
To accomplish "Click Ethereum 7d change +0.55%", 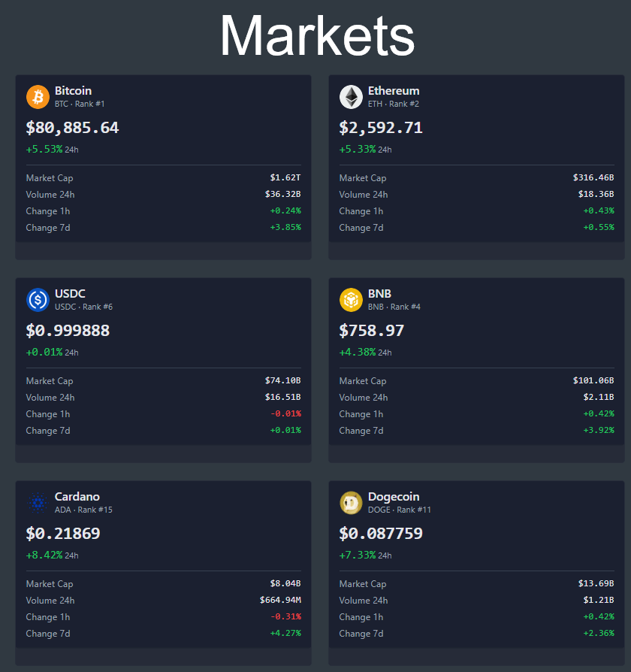I will 599,227.
